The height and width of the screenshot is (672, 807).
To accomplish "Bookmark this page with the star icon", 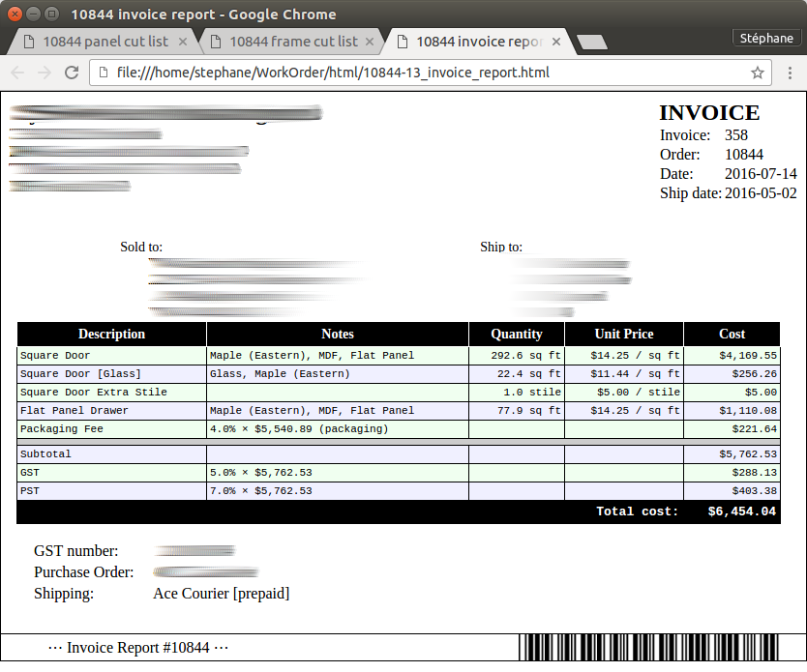I will [758, 73].
